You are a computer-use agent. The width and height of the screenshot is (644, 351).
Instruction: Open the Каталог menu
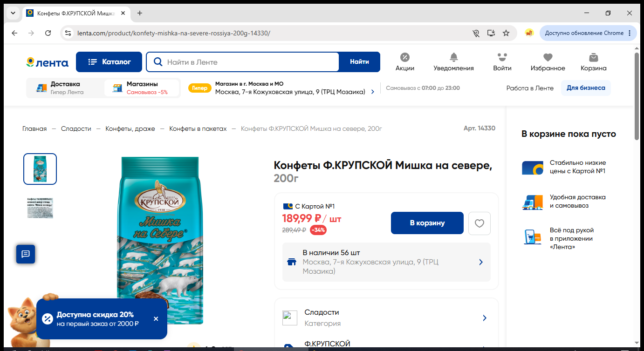(x=110, y=62)
